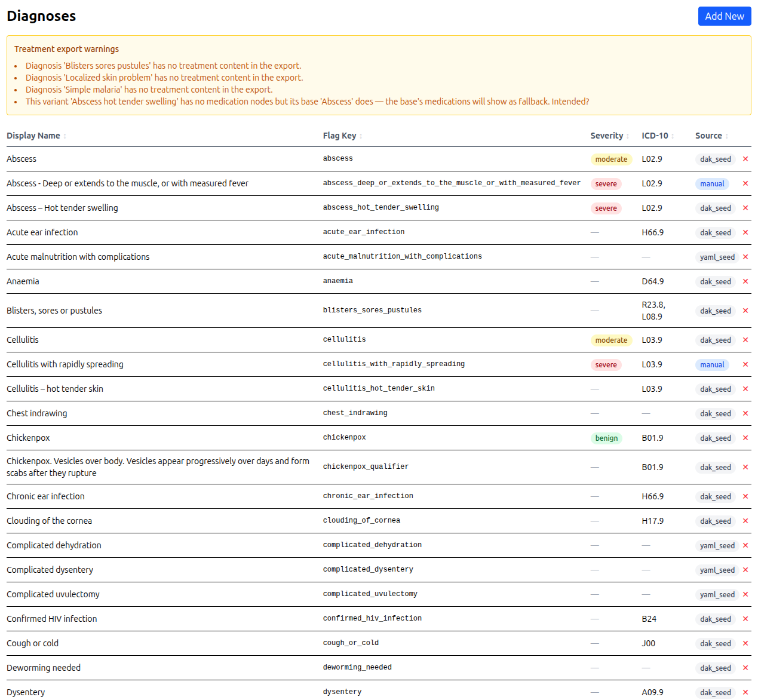Sort table by Flag Key column
The width and height of the screenshot is (758, 700).
click(x=343, y=136)
